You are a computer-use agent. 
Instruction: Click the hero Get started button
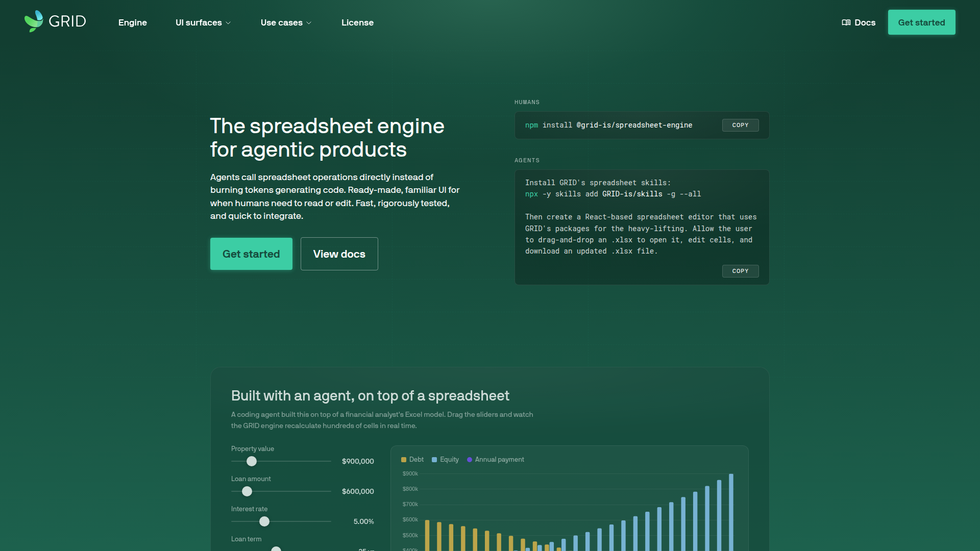click(251, 254)
